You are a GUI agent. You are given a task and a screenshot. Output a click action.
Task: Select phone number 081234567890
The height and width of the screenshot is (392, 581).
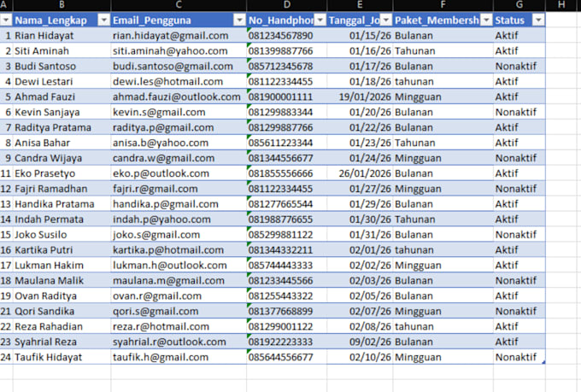[x=287, y=36]
